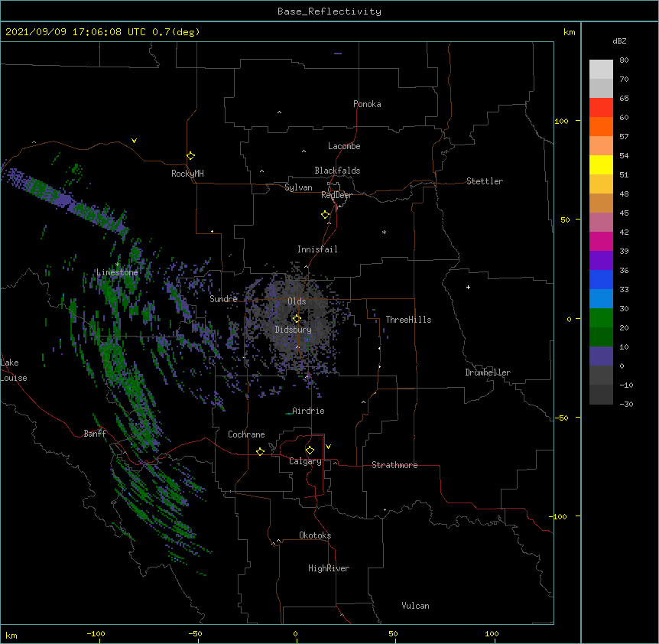This screenshot has width=659, height=644.
Task: Click the yellow v marker northeast of Calgary
Action: pyautogui.click(x=328, y=447)
